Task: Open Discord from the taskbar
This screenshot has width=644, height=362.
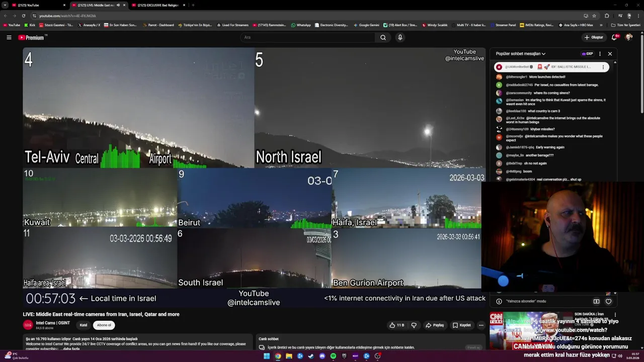Action: 322,356
